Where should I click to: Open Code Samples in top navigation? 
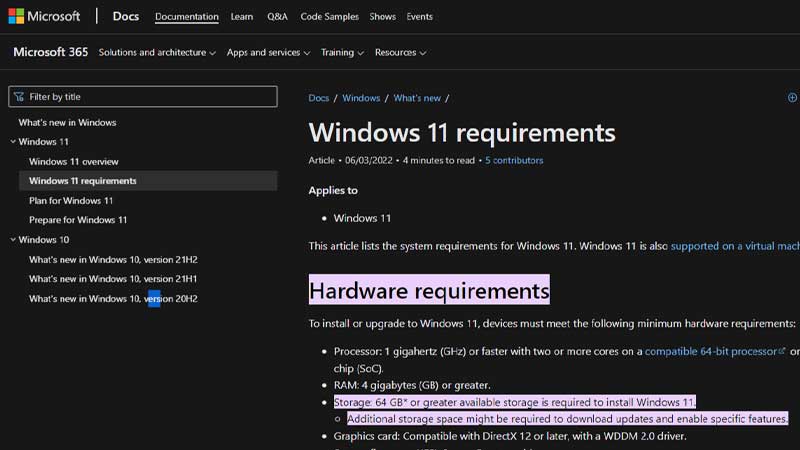[330, 16]
